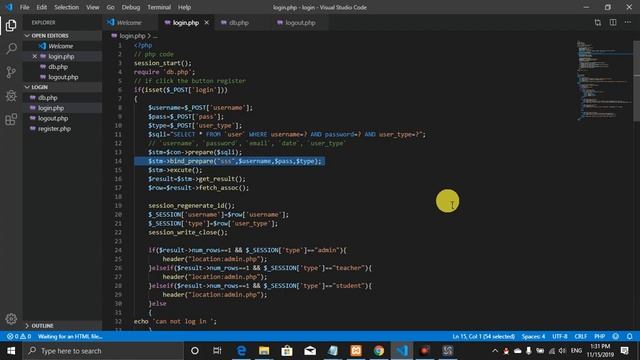The width and height of the screenshot is (640, 360).
Task: Click the Visual Studio Code taskbar icon
Action: point(402,351)
